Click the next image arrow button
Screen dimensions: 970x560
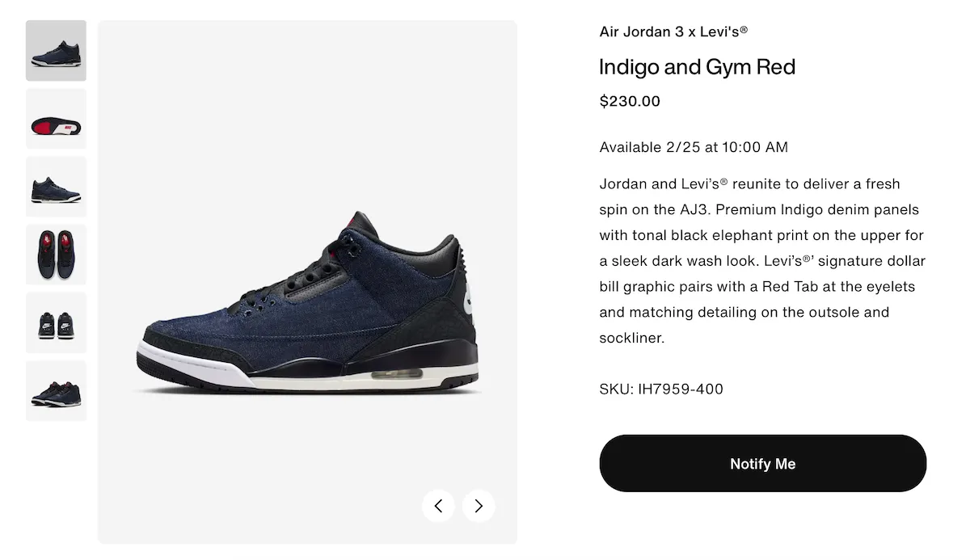pos(479,506)
